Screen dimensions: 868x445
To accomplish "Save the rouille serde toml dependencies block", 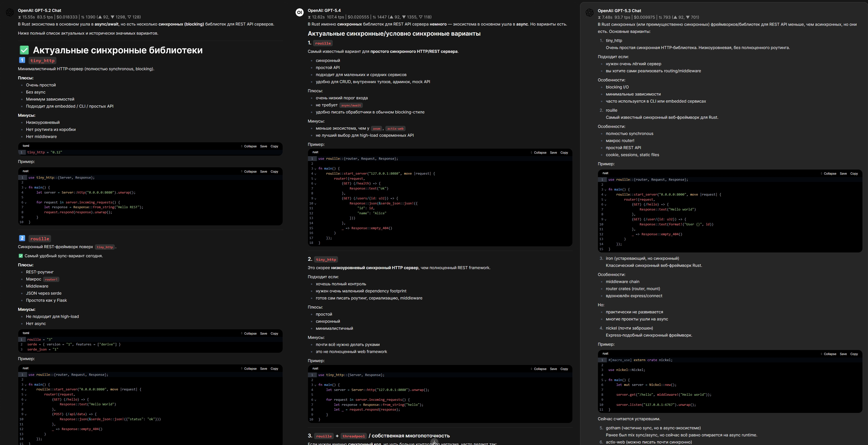I will coord(263,334).
